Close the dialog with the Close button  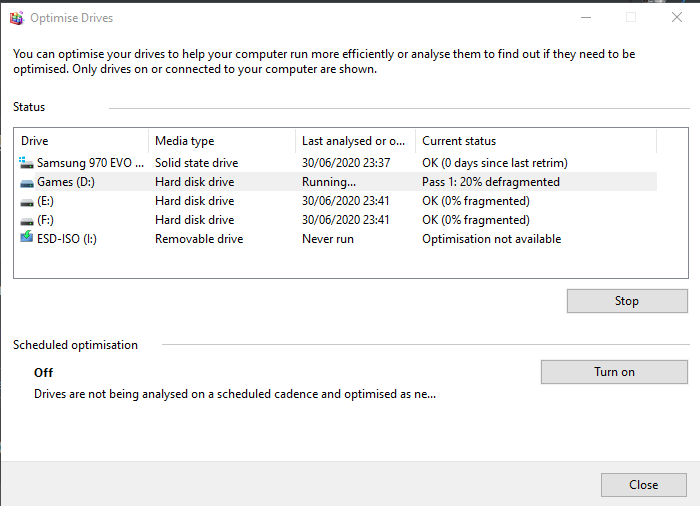pos(643,485)
